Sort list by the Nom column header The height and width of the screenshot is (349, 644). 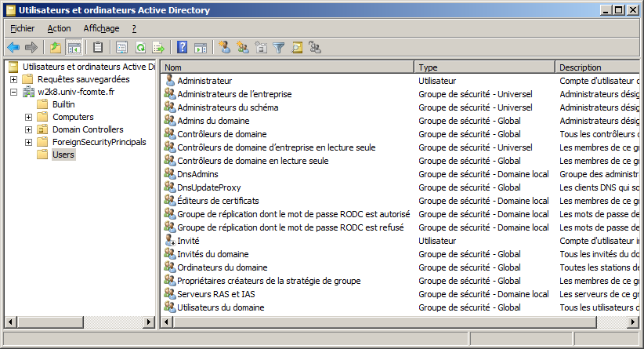(x=288, y=67)
